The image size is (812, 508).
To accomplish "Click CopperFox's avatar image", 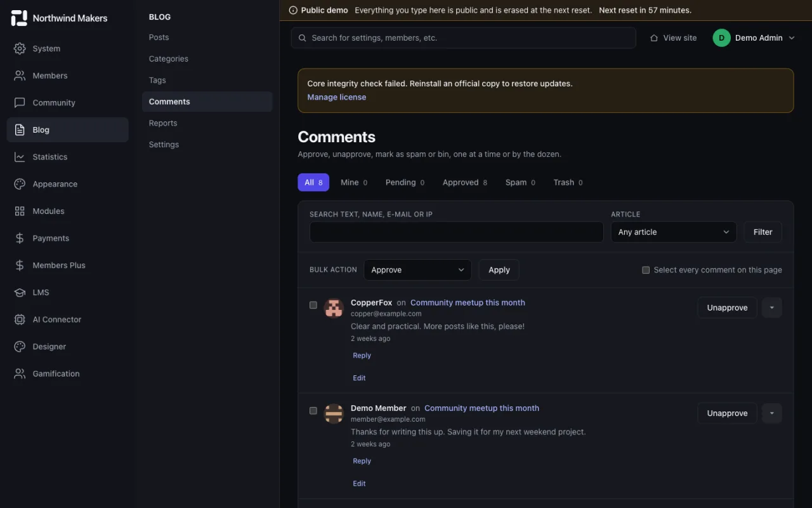I will 334,308.
